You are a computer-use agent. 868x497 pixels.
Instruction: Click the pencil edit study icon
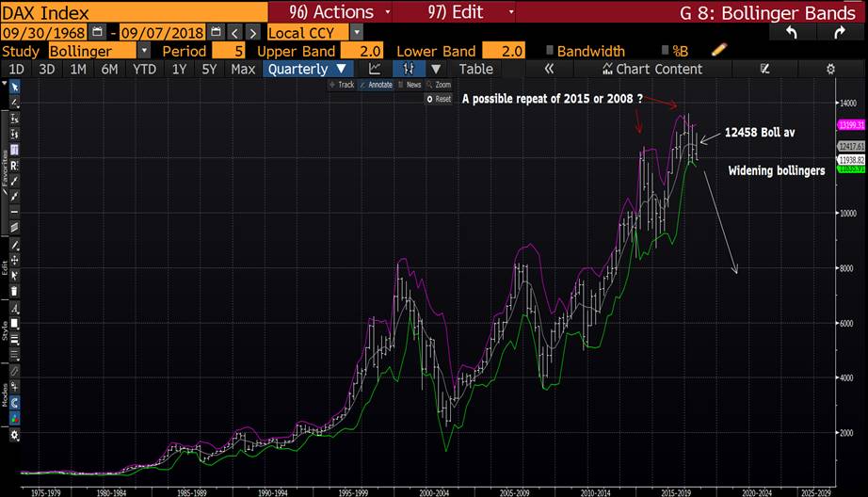[x=718, y=51]
